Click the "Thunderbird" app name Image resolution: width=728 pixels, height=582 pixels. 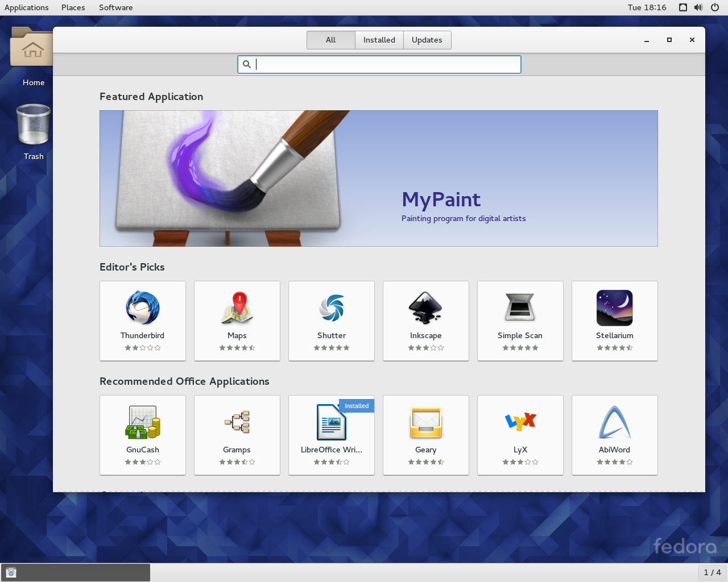[143, 335]
